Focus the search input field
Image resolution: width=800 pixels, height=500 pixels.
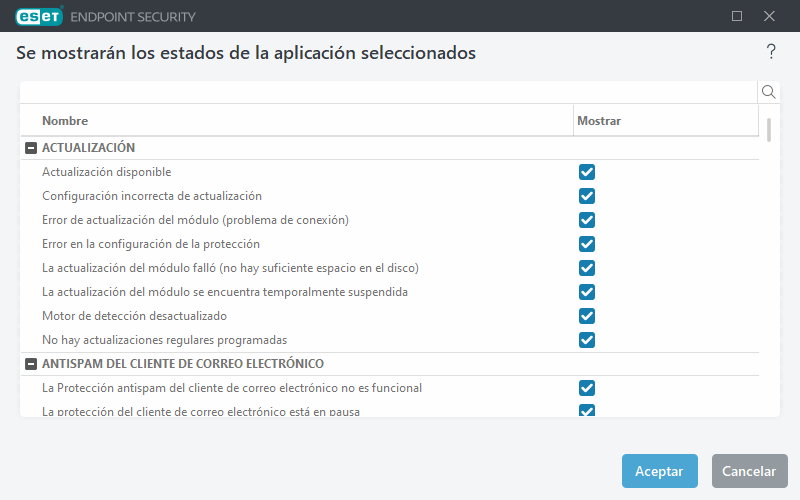click(389, 92)
